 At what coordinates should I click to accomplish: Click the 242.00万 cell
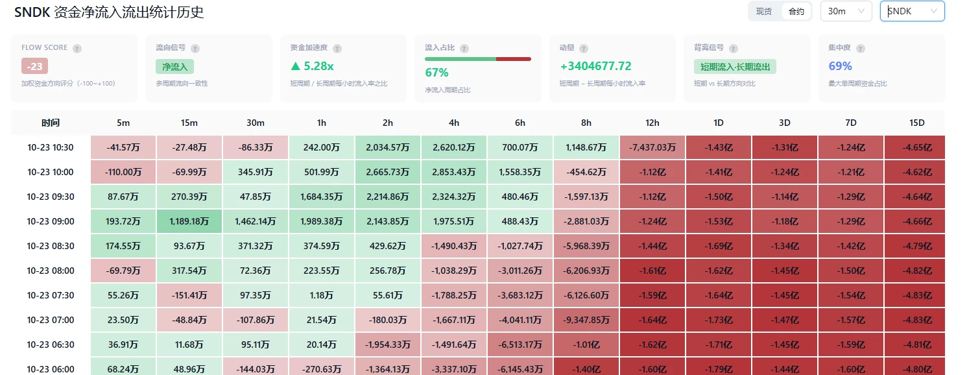point(322,147)
